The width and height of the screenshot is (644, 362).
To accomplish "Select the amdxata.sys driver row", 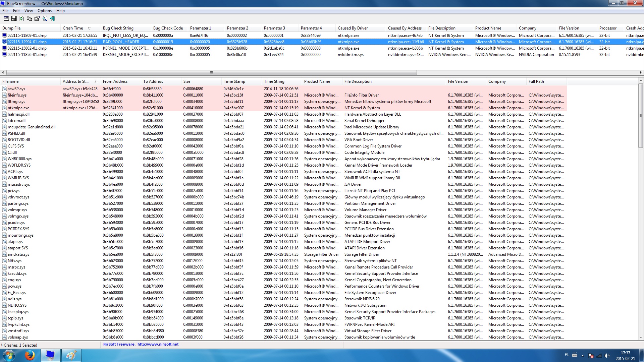I will click(x=283, y=254).
